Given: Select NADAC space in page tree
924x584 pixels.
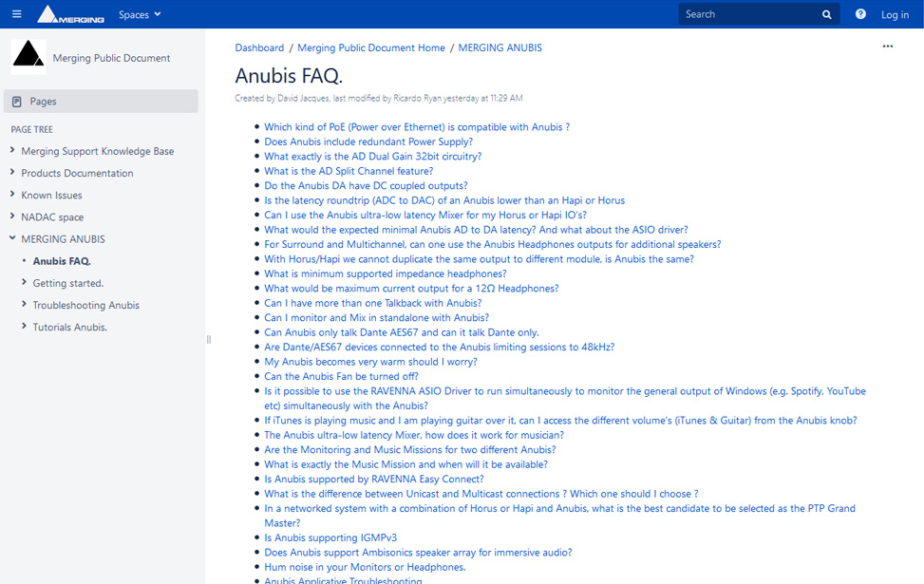Looking at the screenshot, I should 52,217.
